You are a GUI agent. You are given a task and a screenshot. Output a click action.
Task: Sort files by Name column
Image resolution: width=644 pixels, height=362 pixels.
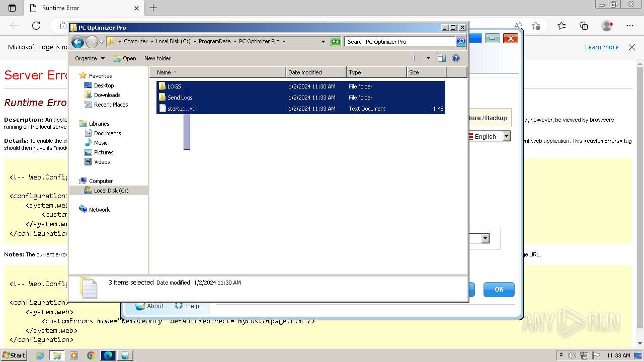[218, 72]
